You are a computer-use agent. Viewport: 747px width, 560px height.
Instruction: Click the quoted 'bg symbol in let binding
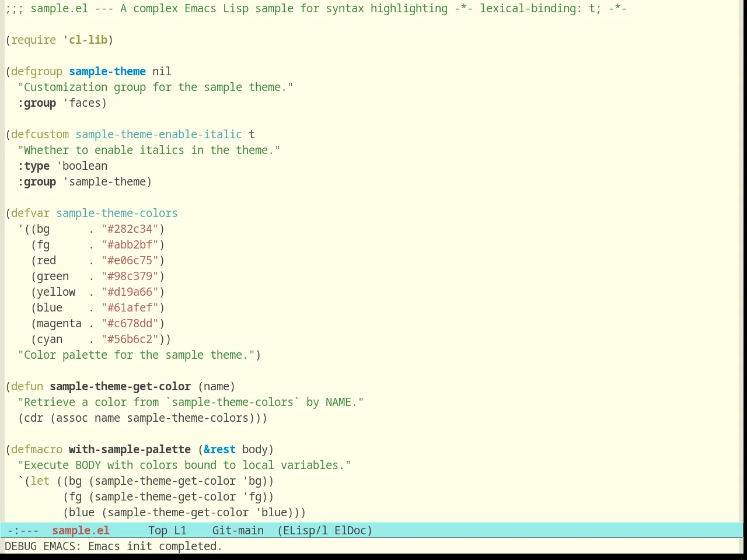point(252,481)
